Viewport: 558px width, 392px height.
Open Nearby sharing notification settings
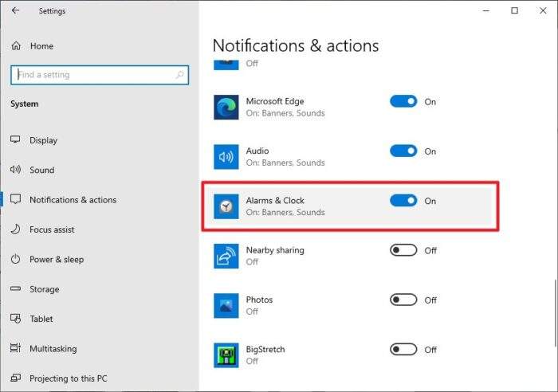click(350, 256)
